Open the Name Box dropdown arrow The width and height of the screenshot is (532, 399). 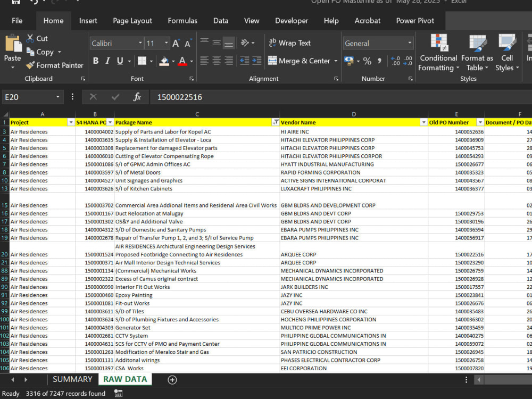[57, 97]
